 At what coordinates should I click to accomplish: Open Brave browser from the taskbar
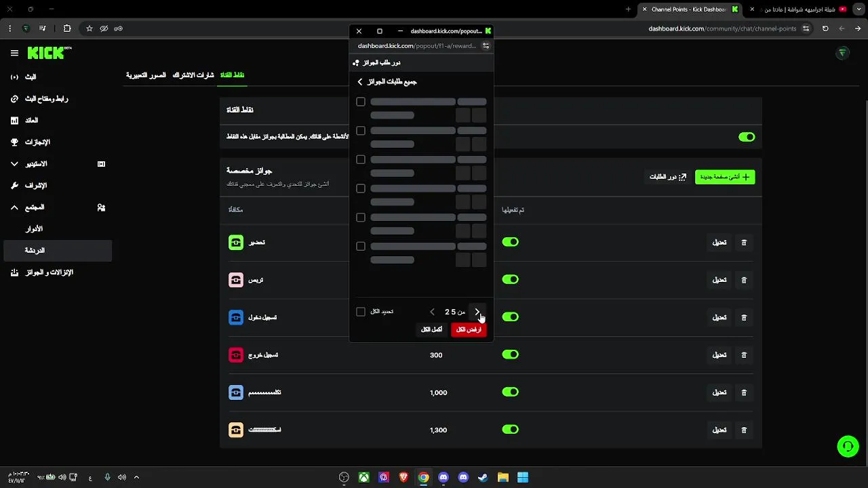pos(403,477)
